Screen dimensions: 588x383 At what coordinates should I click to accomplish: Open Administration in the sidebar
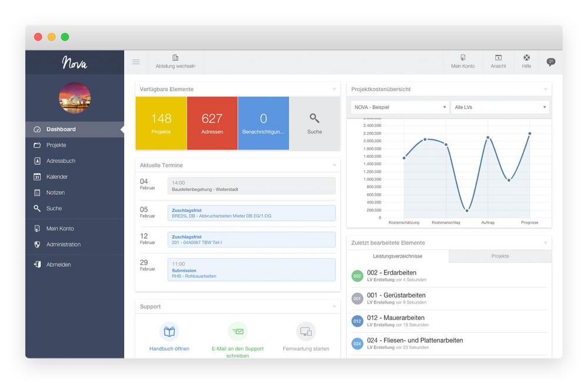[75, 244]
